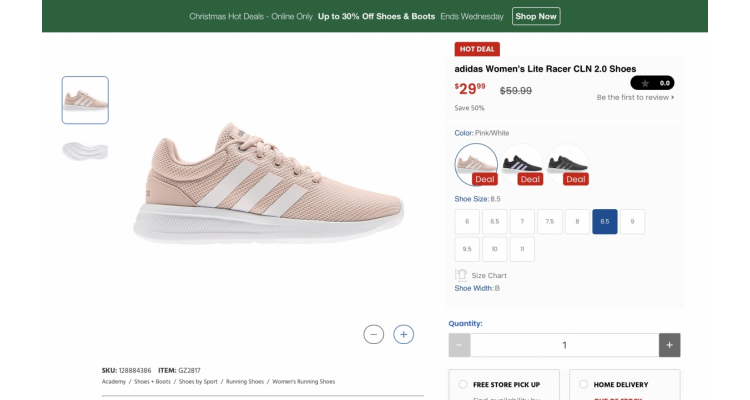This screenshot has width=750, height=400.
Task: Select the pink shoe side-view thumbnail
Action: pyautogui.click(x=85, y=100)
